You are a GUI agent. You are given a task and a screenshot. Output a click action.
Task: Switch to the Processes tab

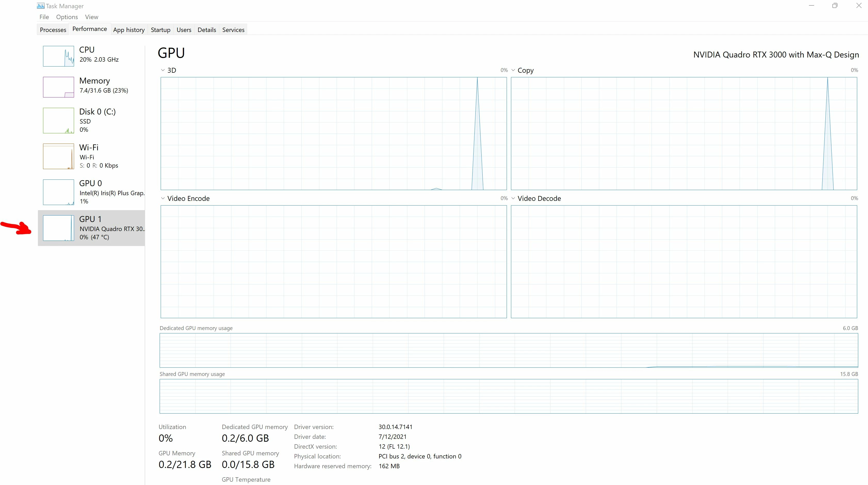(53, 30)
